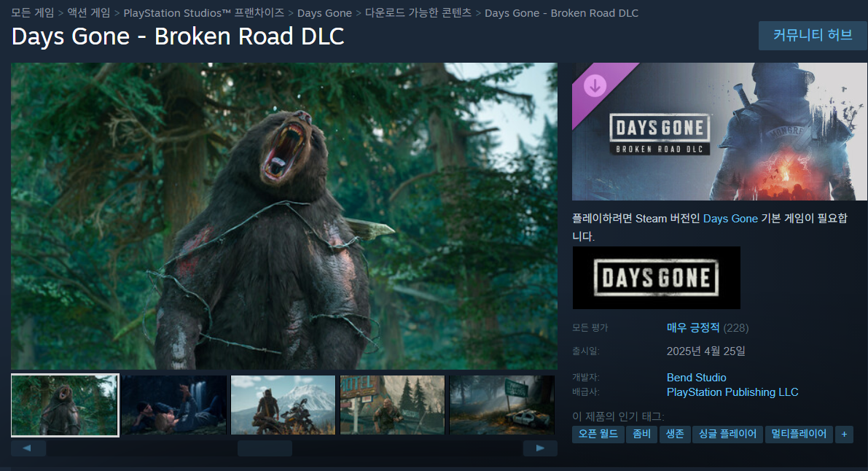This screenshot has width=868, height=471.
Task: Select the 오픈 월드 tag
Action: point(598,434)
